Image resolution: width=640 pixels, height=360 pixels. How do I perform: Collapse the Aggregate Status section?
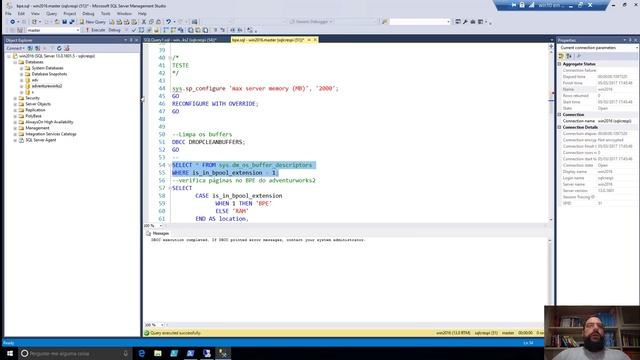coord(560,64)
